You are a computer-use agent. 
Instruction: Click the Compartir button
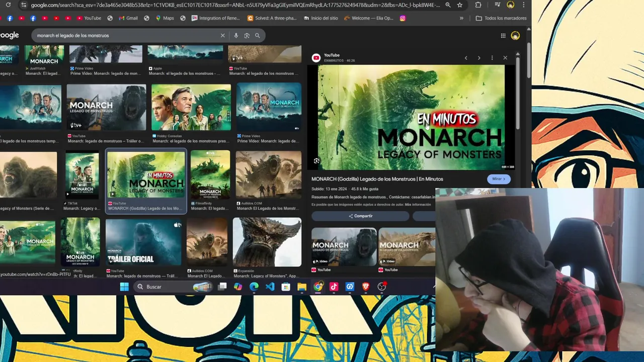[x=360, y=216]
